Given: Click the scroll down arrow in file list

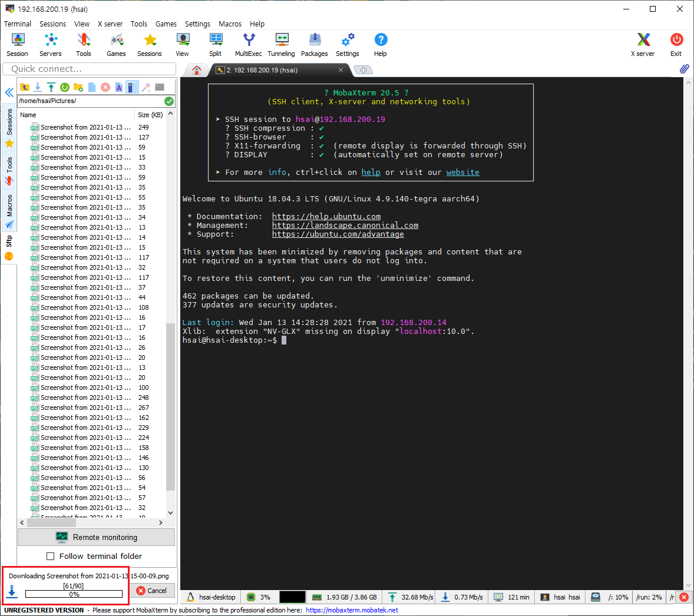Looking at the screenshot, I should [x=170, y=513].
